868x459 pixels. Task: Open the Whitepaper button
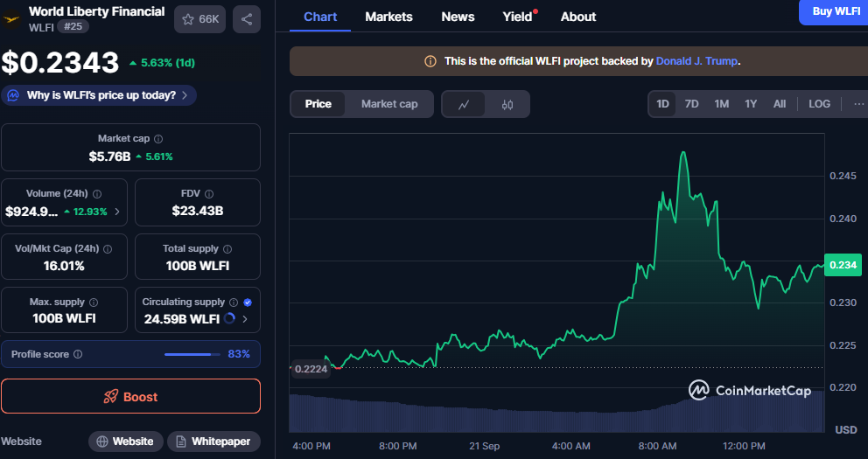(213, 442)
